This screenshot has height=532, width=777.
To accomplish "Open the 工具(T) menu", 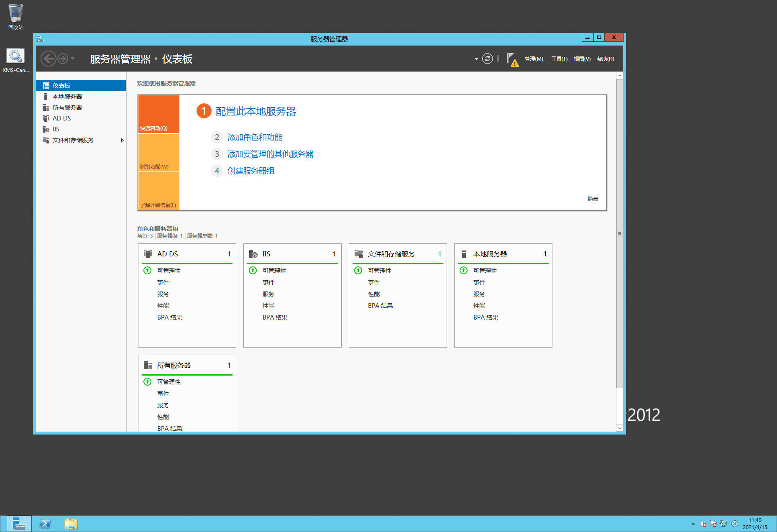I will click(559, 59).
